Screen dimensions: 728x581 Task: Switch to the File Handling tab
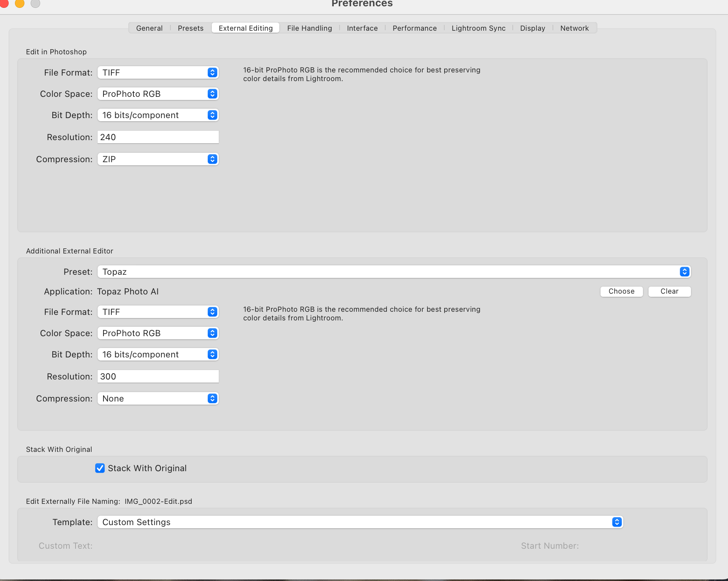point(309,28)
